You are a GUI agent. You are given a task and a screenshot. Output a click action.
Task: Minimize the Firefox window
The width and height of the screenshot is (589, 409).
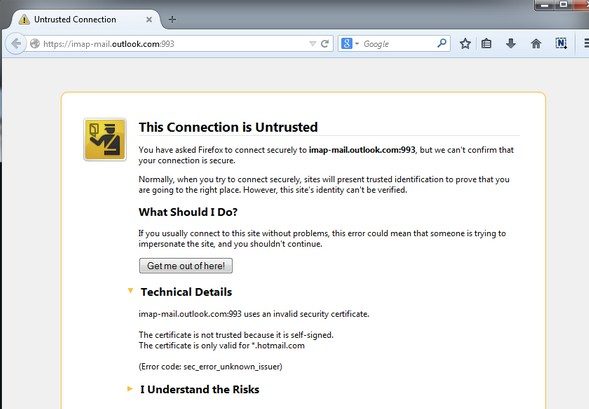tap(544, 5)
